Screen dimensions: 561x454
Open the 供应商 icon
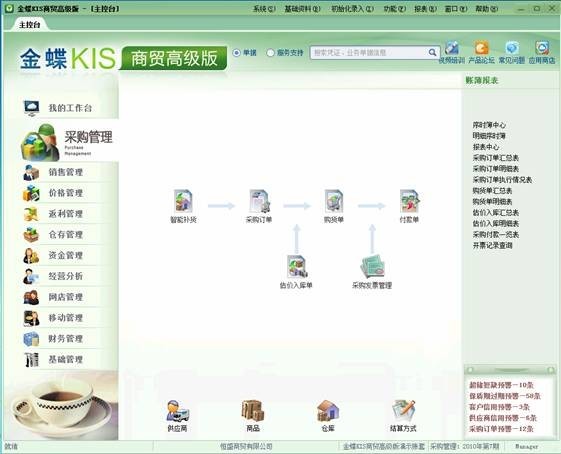coord(177,411)
